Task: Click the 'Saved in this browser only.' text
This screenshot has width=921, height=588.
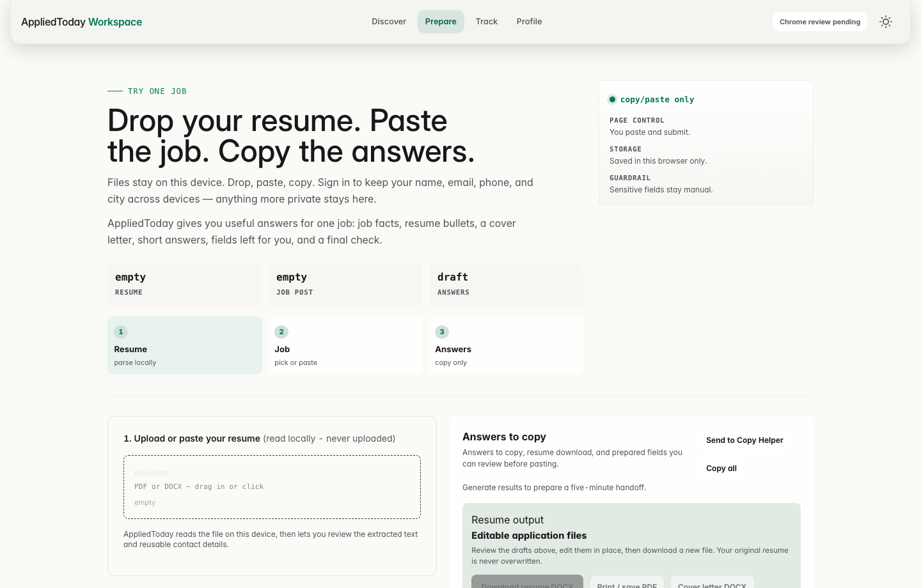Action: point(658,161)
